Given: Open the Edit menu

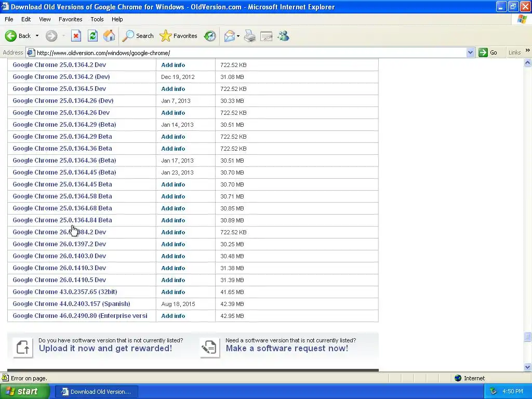Looking at the screenshot, I should click(x=26, y=19).
